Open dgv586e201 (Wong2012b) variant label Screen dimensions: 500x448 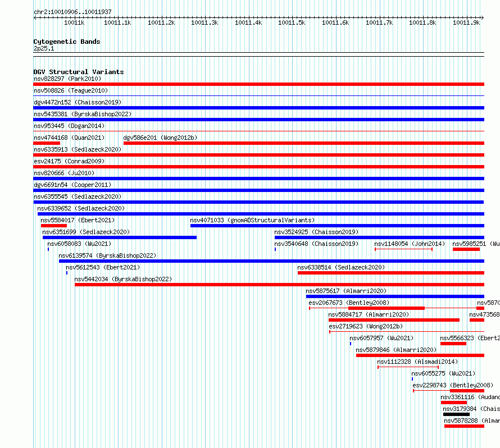point(160,138)
